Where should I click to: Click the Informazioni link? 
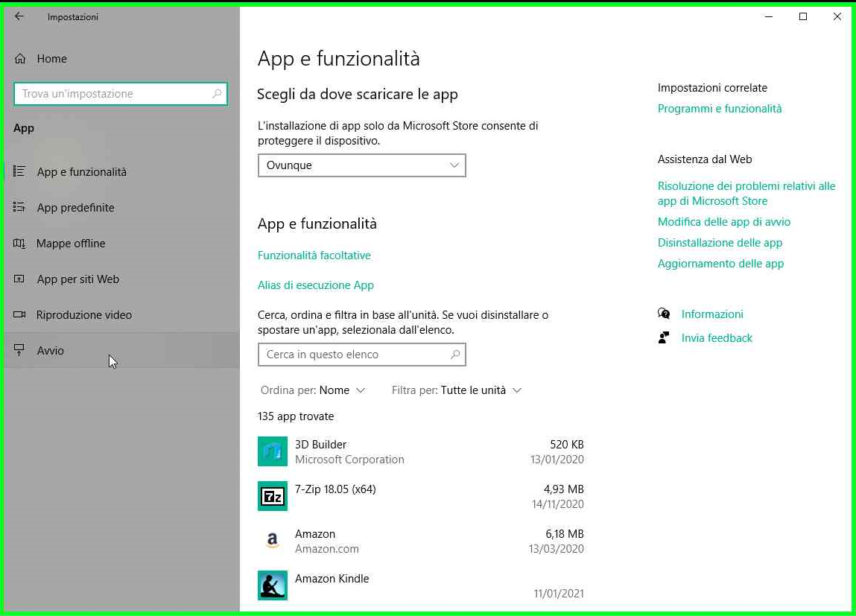tap(712, 314)
